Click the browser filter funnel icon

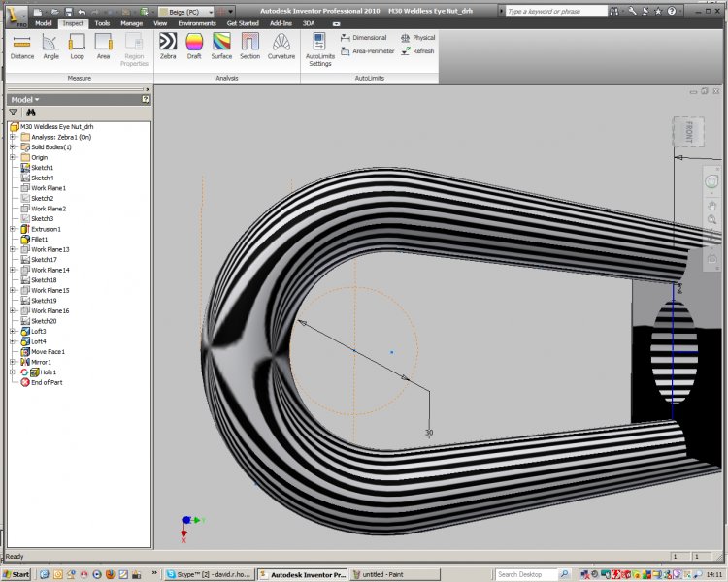pos(13,113)
